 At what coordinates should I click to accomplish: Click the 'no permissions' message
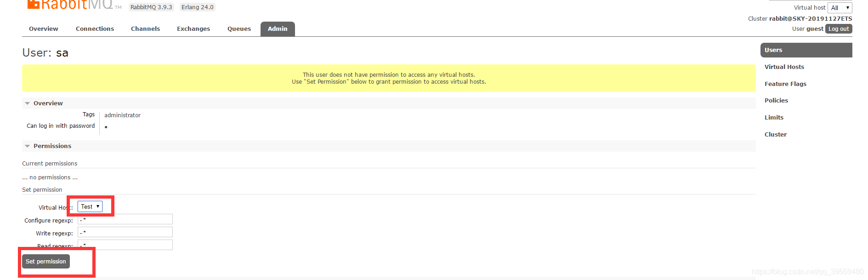(50, 177)
